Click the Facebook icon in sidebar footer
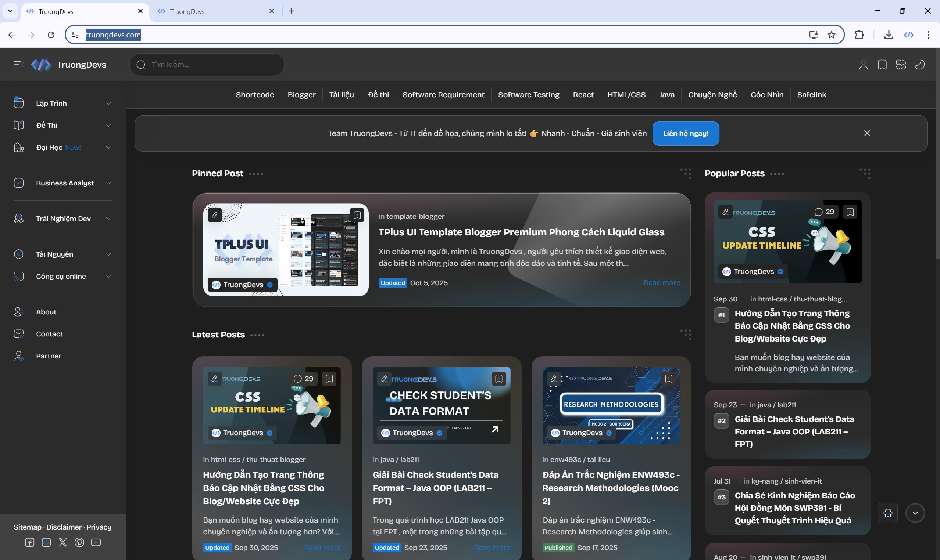The height and width of the screenshot is (560, 940). 29,542
